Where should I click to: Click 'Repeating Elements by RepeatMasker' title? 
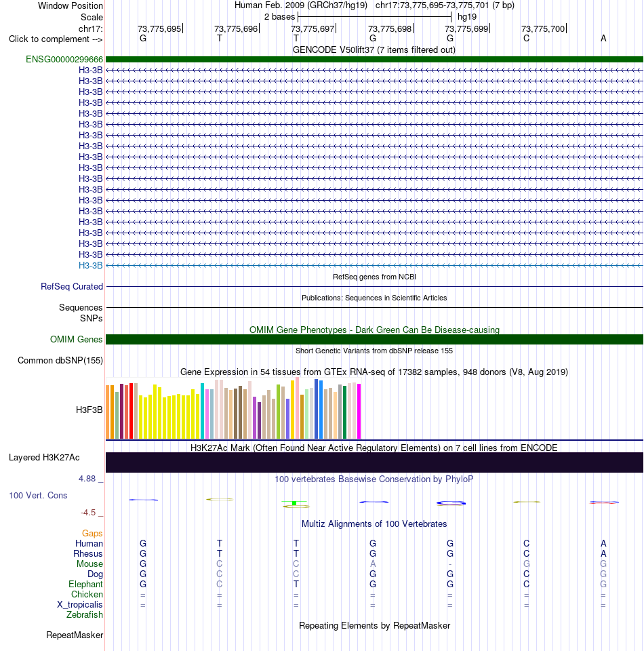(x=374, y=626)
